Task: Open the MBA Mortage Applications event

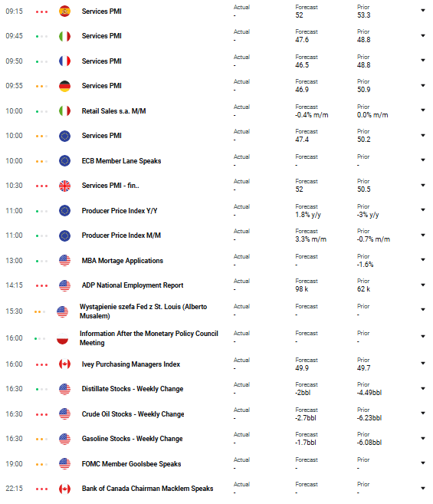Action: tap(123, 261)
